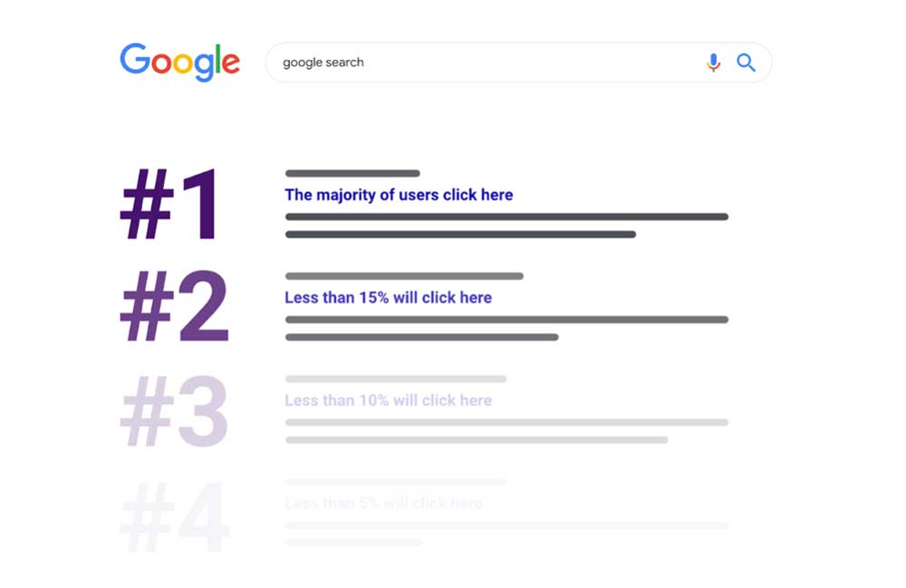Open 'Less than 10% will click here' link
The width and height of the screenshot is (906, 588).
click(x=389, y=400)
